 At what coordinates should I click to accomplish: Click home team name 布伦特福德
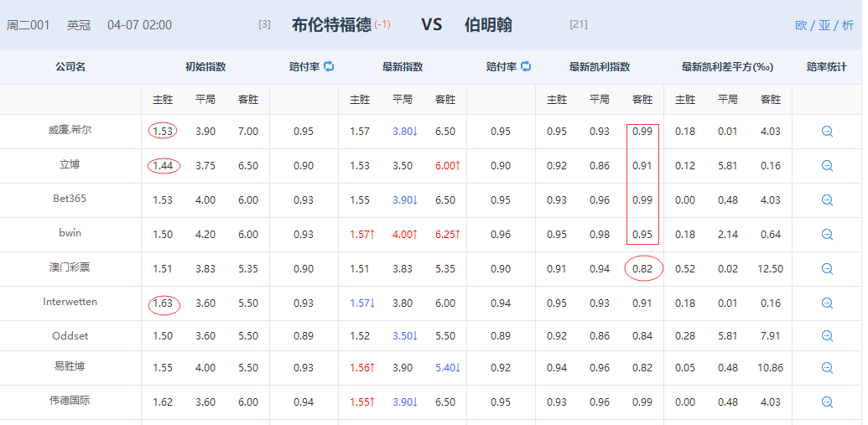point(331,25)
